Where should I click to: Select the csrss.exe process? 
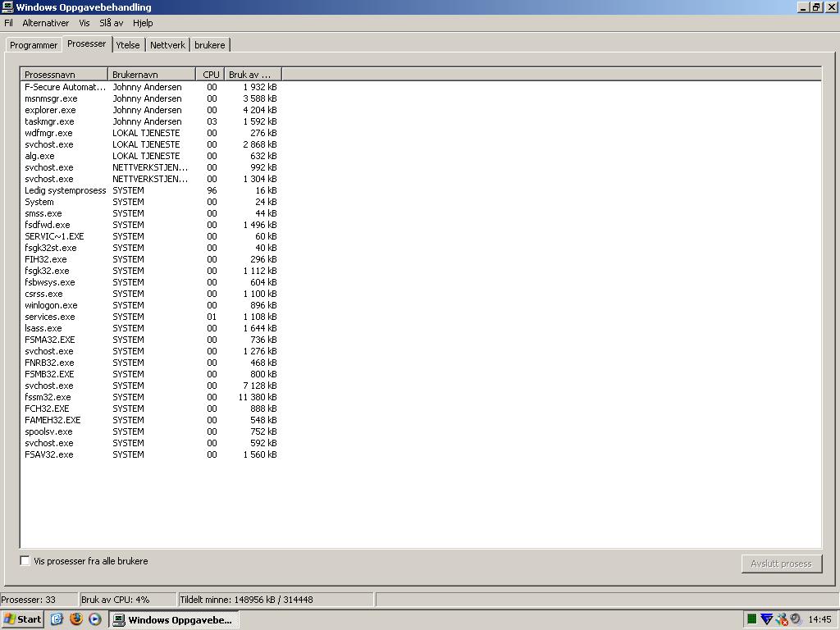(x=151, y=294)
